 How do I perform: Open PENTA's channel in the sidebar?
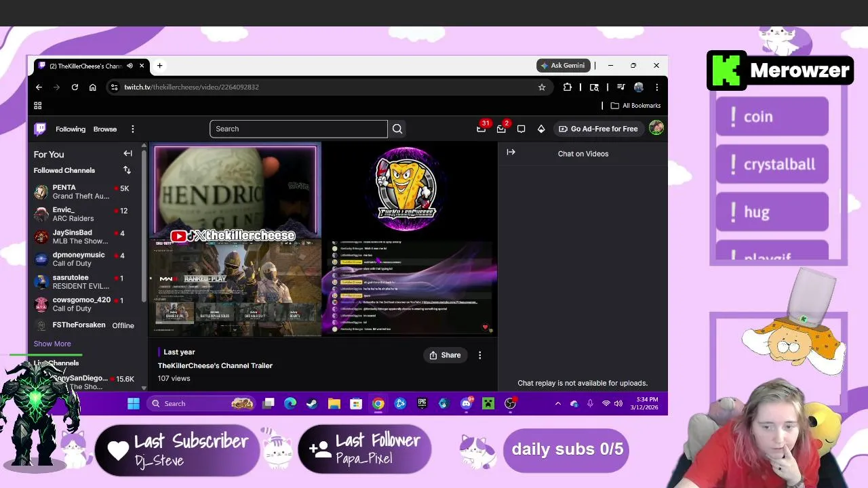coord(85,192)
